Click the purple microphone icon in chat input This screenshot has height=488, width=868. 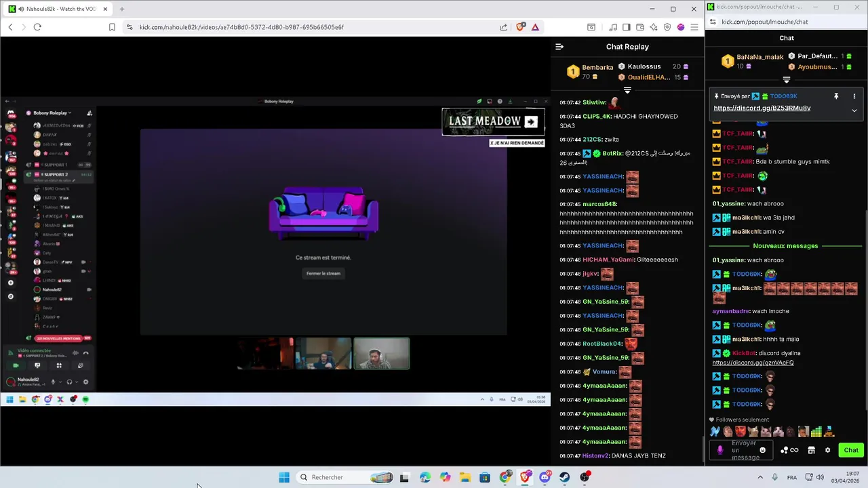720,450
